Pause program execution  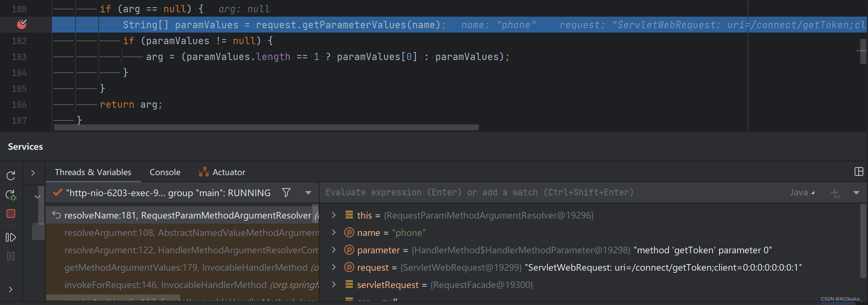(11, 257)
